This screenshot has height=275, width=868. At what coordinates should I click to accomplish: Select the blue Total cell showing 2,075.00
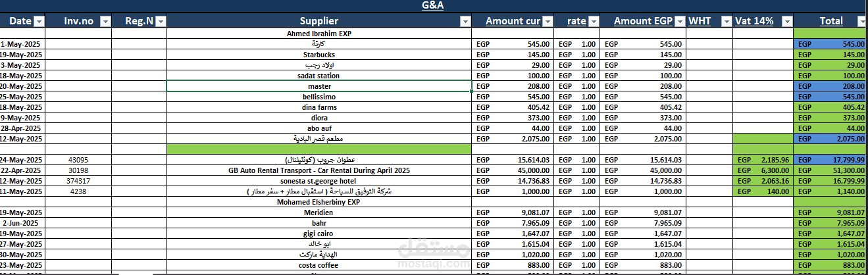[x=830, y=139]
